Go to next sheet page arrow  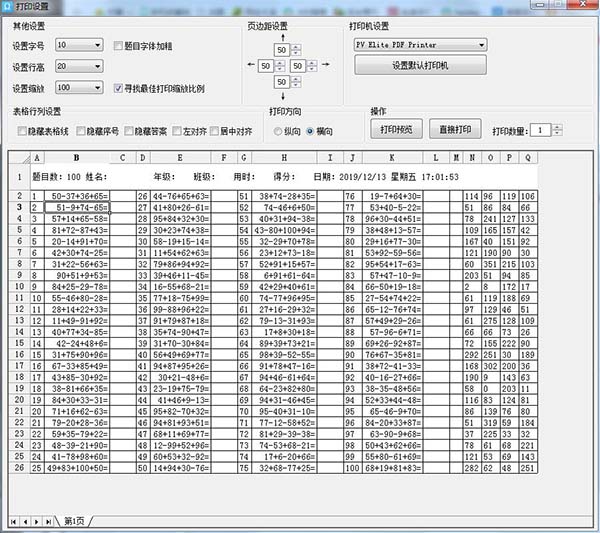36,522
